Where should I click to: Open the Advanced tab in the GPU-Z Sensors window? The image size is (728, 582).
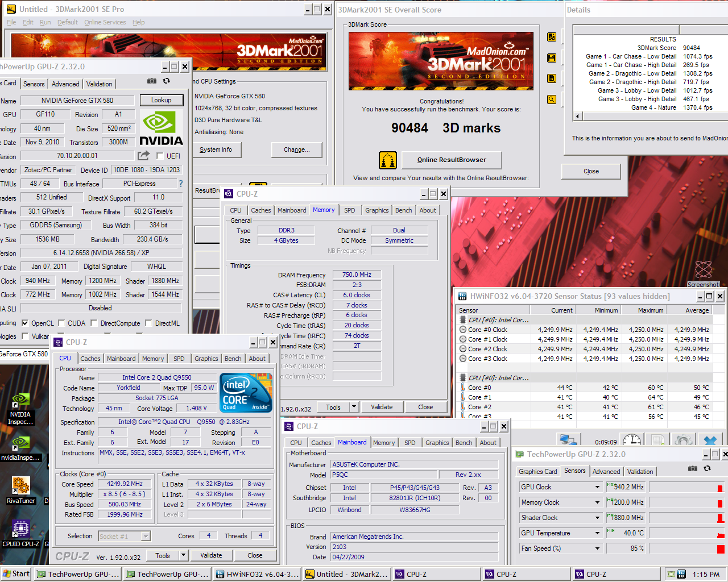606,472
